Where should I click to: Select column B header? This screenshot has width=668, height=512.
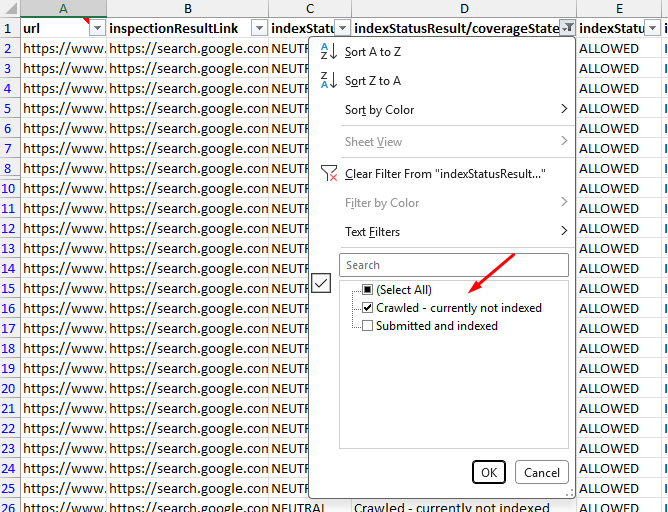(187, 8)
